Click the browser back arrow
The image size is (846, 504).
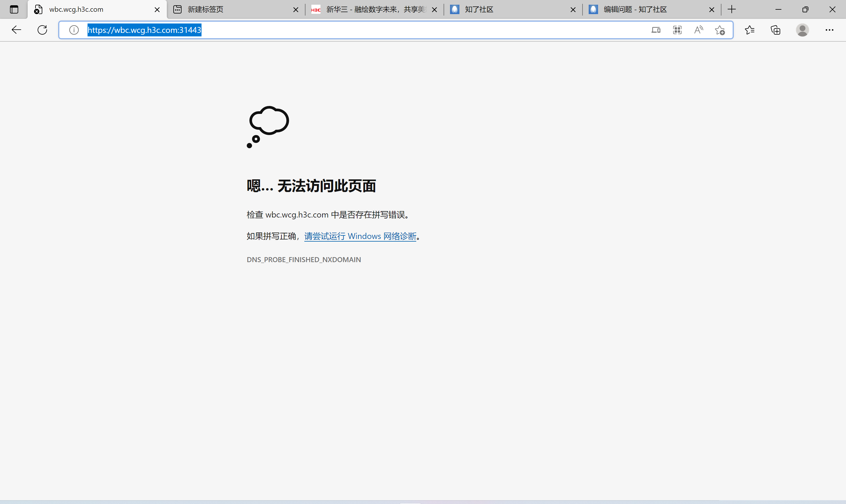click(16, 30)
